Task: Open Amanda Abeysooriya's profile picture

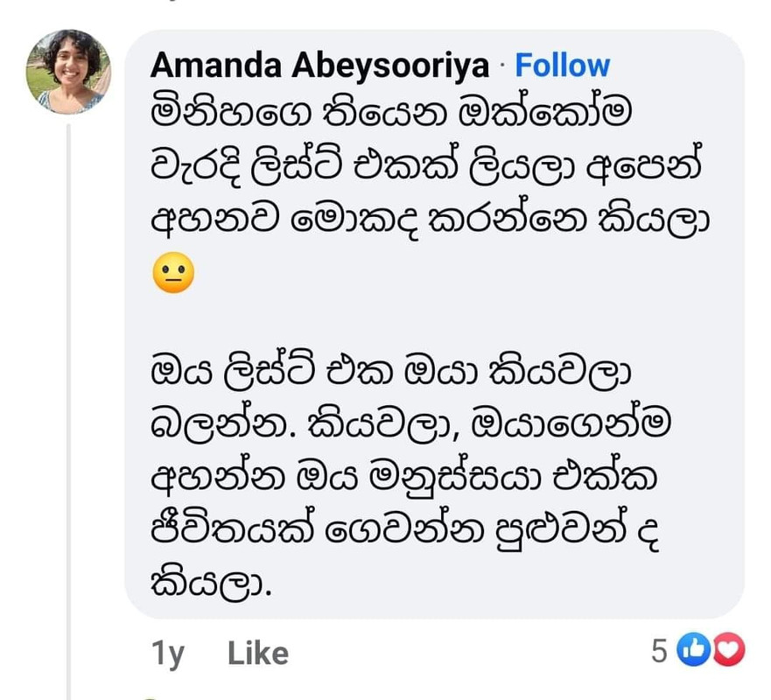Action: [x=68, y=72]
